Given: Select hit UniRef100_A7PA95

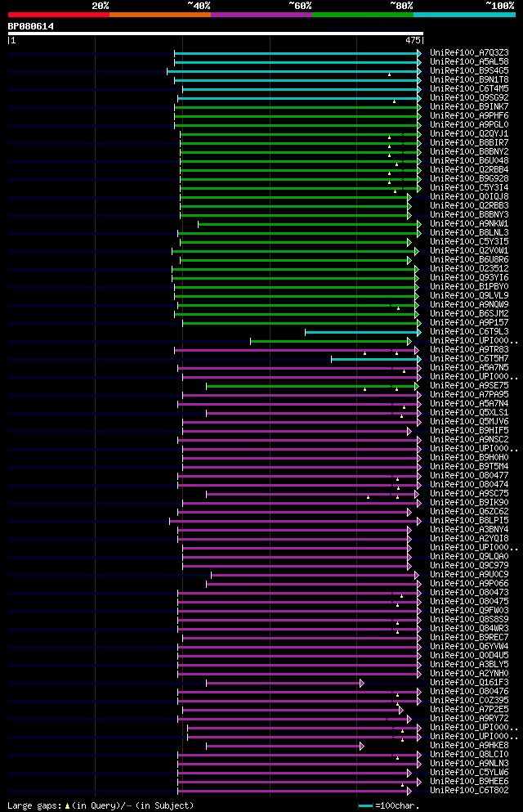Looking at the screenshot, I should tap(469, 395).
